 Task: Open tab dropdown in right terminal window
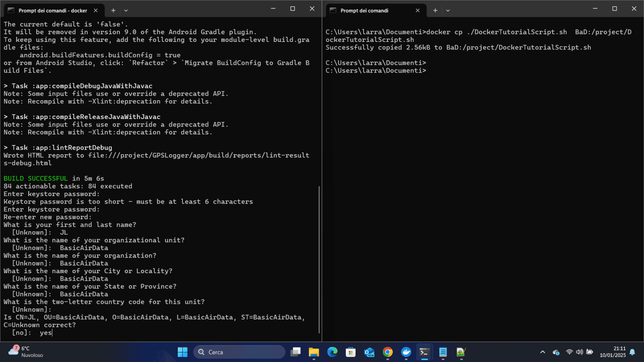coord(448,10)
